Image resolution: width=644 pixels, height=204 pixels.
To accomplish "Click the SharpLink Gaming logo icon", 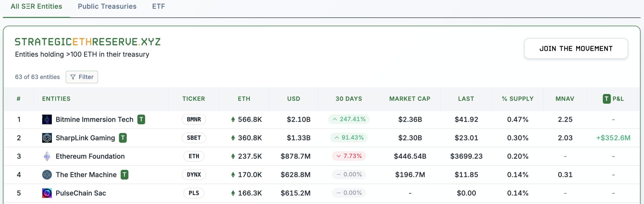I will click(47, 138).
